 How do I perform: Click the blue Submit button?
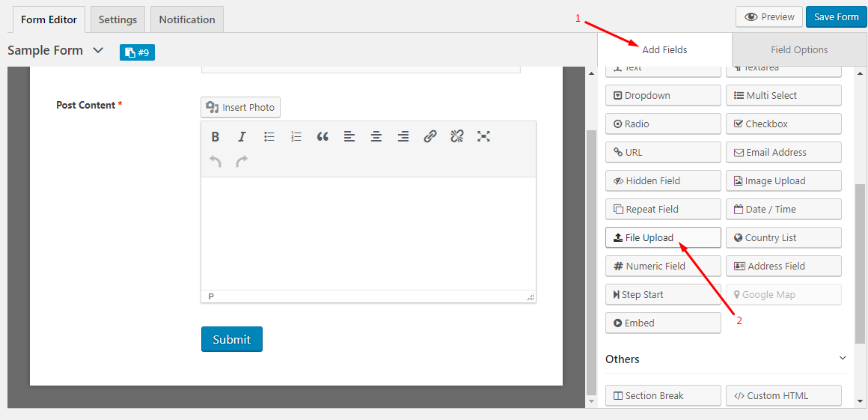click(x=231, y=339)
